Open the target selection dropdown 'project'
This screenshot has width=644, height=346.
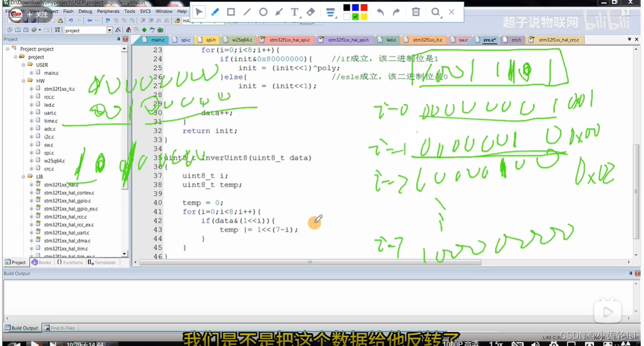pos(110,31)
